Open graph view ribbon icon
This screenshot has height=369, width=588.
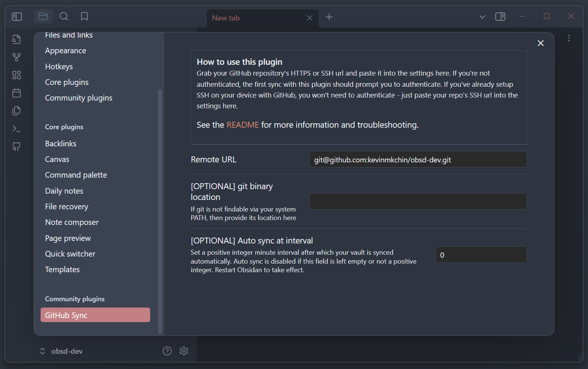click(16, 57)
